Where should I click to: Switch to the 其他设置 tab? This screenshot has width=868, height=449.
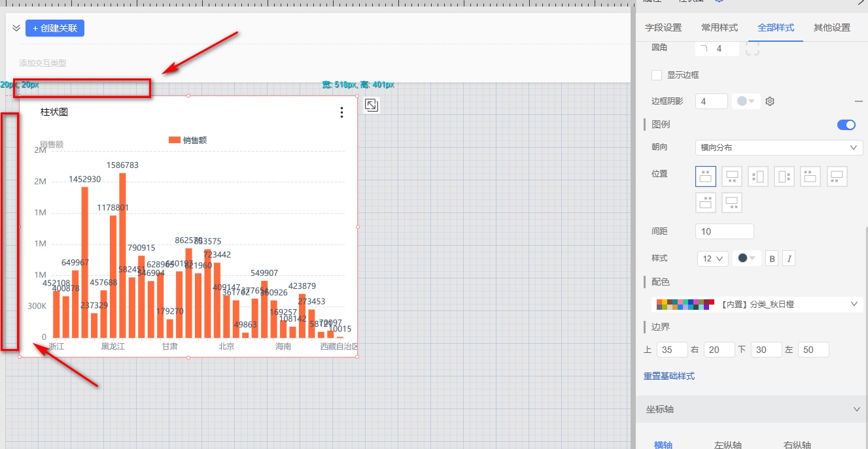pyautogui.click(x=831, y=27)
